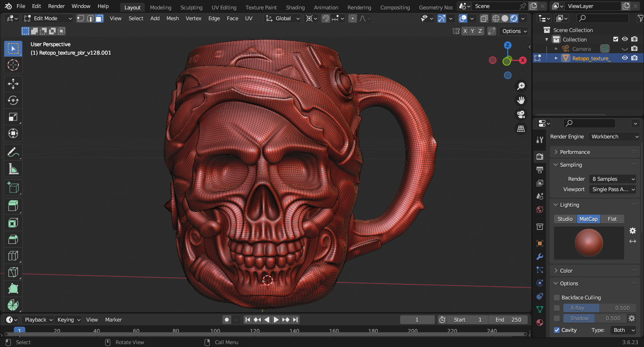Viewport: 644px width, 347px height.
Task: Open the Cavity Type Both dropdown
Action: pyautogui.click(x=623, y=330)
